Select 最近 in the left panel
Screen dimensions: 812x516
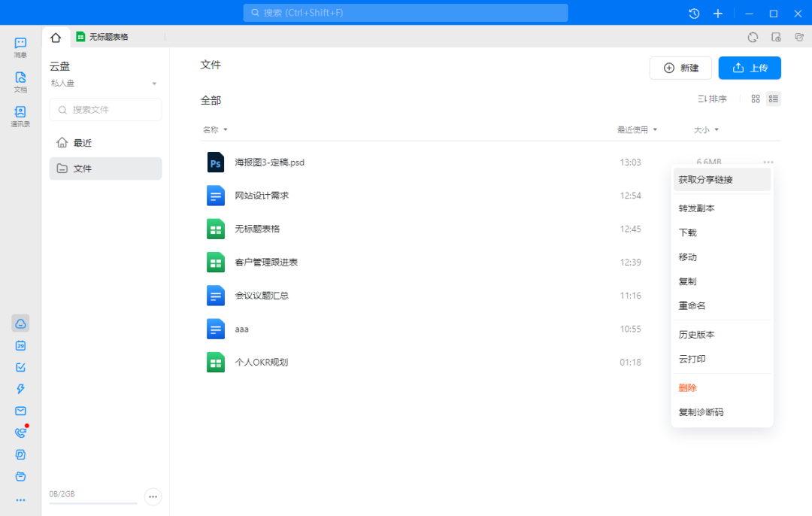coord(106,142)
